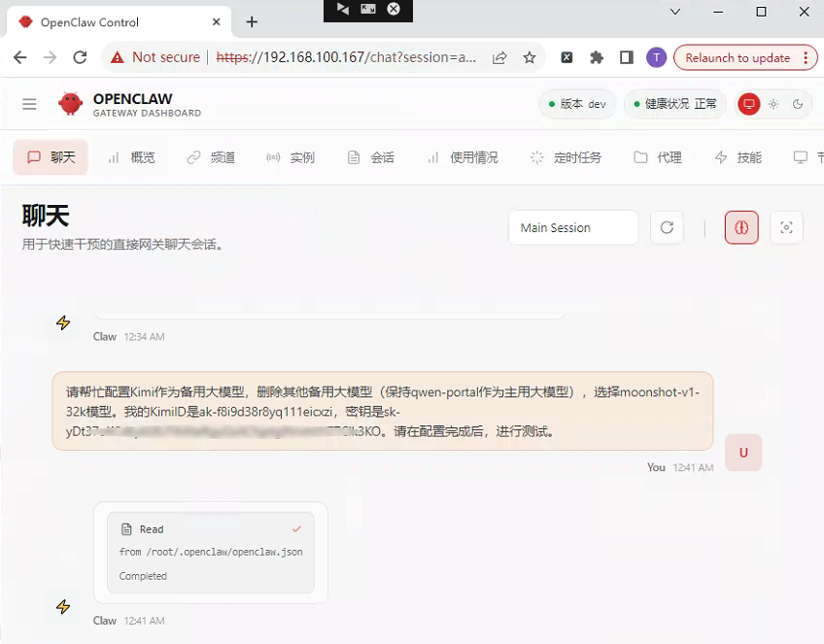Go back in browser history
This screenshot has height=644, width=824.
(x=20, y=57)
